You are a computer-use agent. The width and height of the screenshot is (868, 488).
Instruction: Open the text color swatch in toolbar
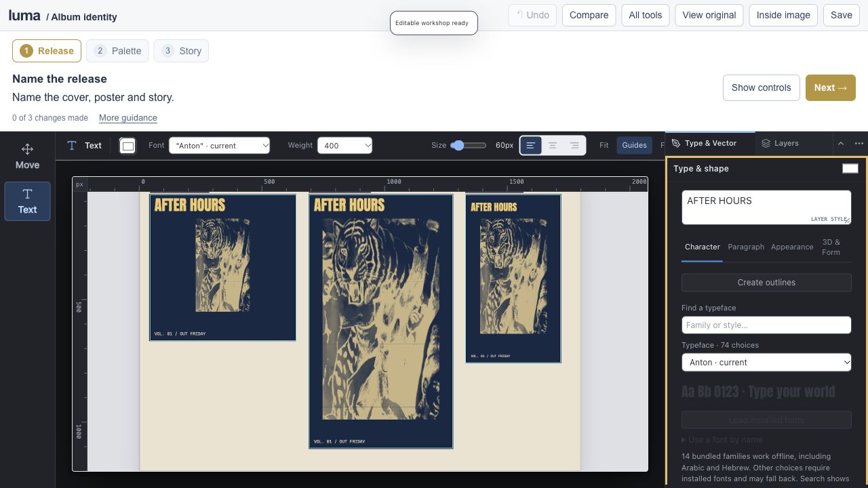127,146
